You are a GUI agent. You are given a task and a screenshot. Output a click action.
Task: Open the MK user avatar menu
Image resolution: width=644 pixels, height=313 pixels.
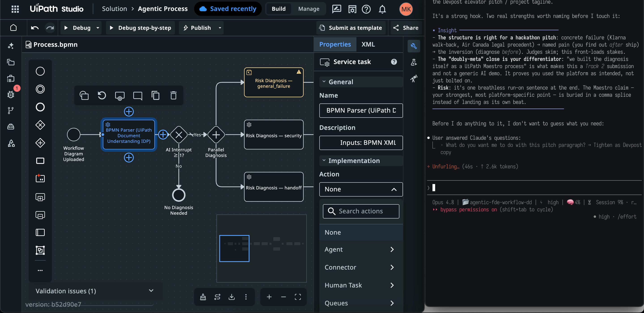pyautogui.click(x=406, y=9)
